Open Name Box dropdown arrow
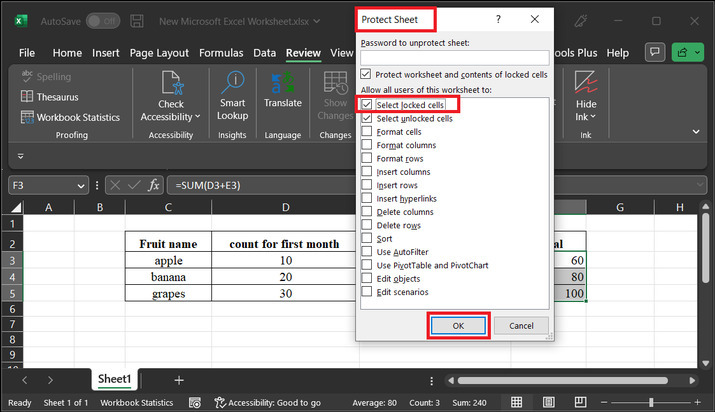Screen dimensions: 715x412 point(81,185)
